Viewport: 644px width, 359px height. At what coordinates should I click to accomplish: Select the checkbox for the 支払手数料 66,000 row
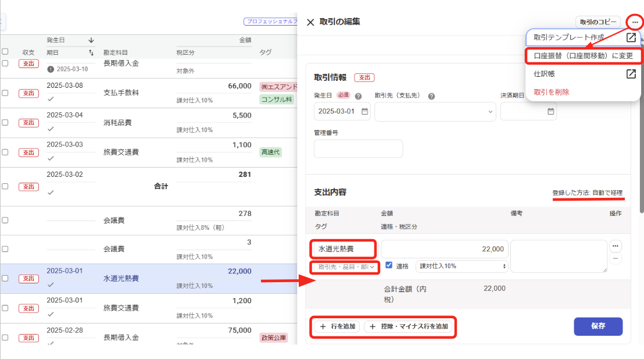pos(5,93)
